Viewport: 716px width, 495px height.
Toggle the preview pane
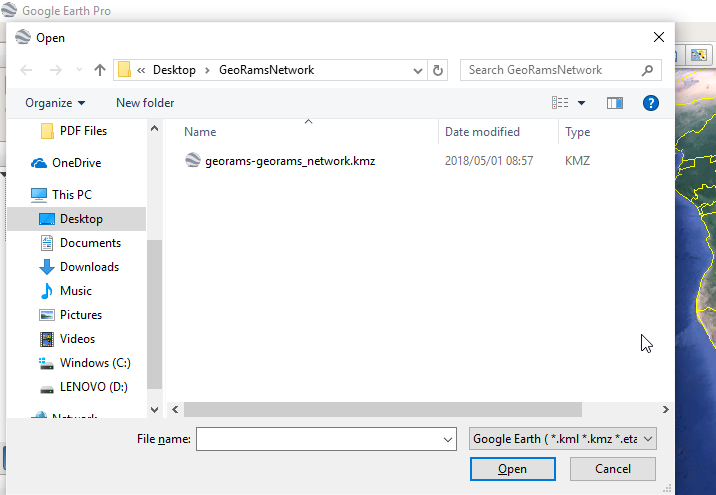tap(615, 103)
